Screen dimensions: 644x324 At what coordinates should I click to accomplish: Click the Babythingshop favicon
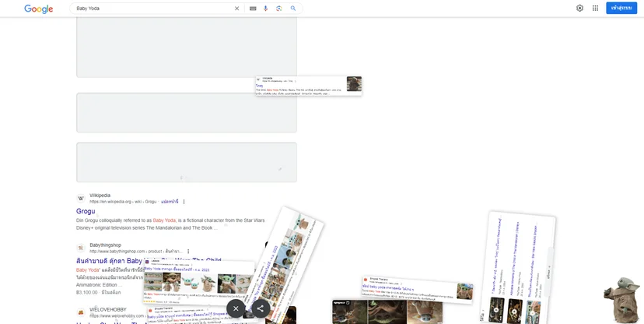coord(81,248)
